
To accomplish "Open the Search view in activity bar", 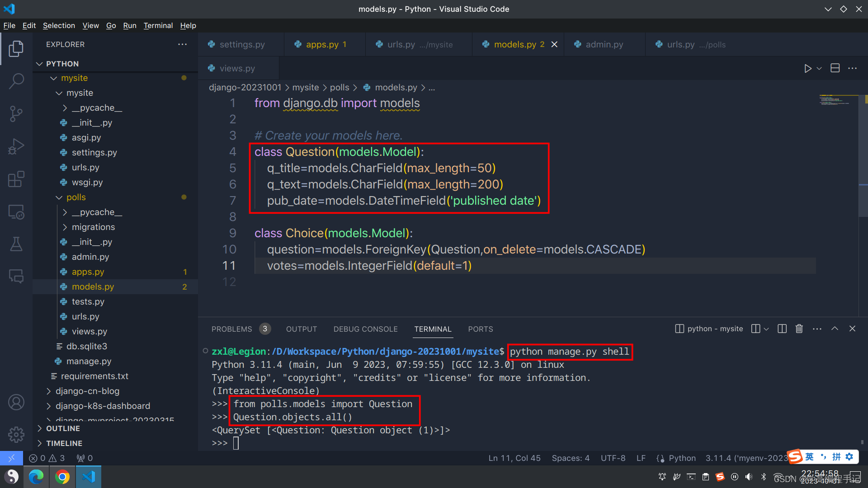I will click(x=16, y=81).
